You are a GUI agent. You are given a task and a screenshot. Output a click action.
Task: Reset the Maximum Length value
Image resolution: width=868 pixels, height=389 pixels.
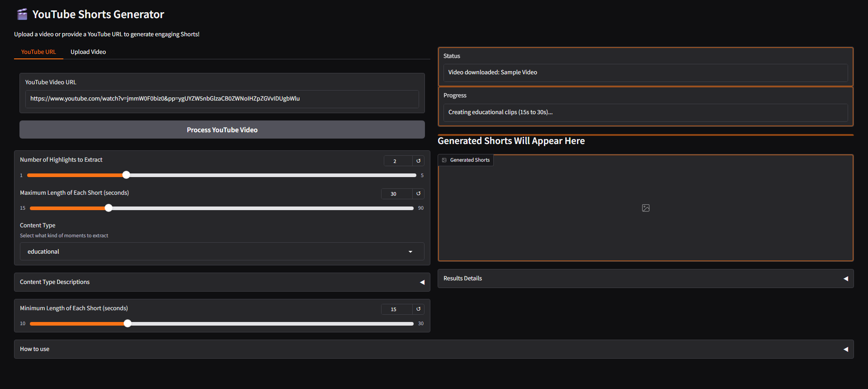tap(419, 194)
